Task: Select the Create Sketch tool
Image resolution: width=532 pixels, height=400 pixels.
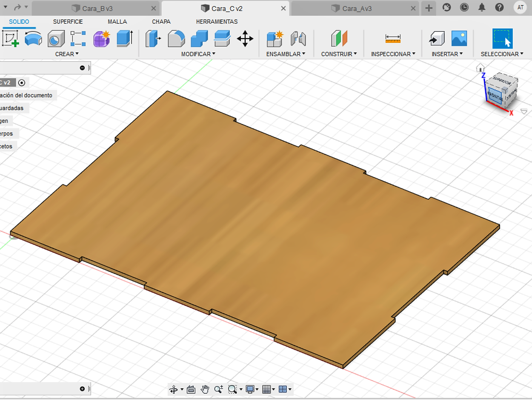Action: click(11, 38)
